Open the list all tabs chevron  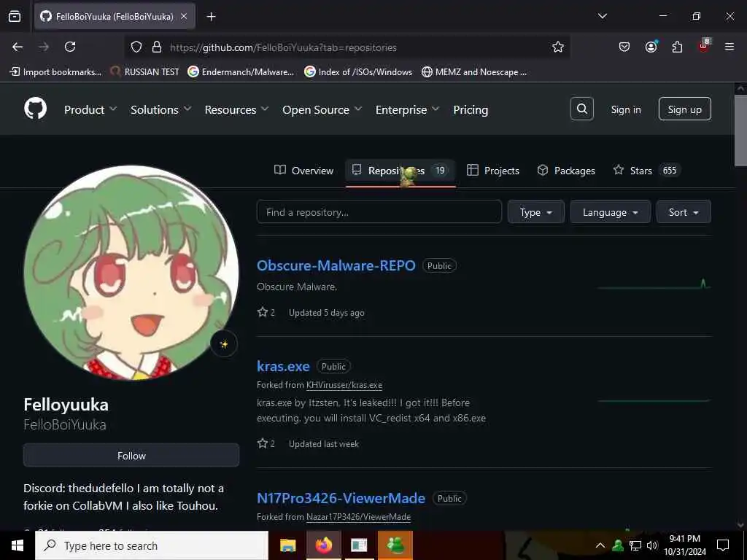602,16
